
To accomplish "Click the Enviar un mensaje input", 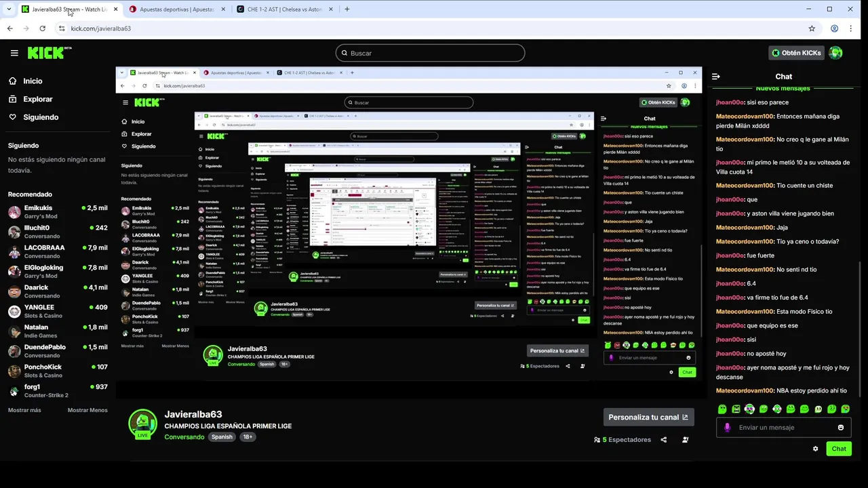I will [783, 428].
